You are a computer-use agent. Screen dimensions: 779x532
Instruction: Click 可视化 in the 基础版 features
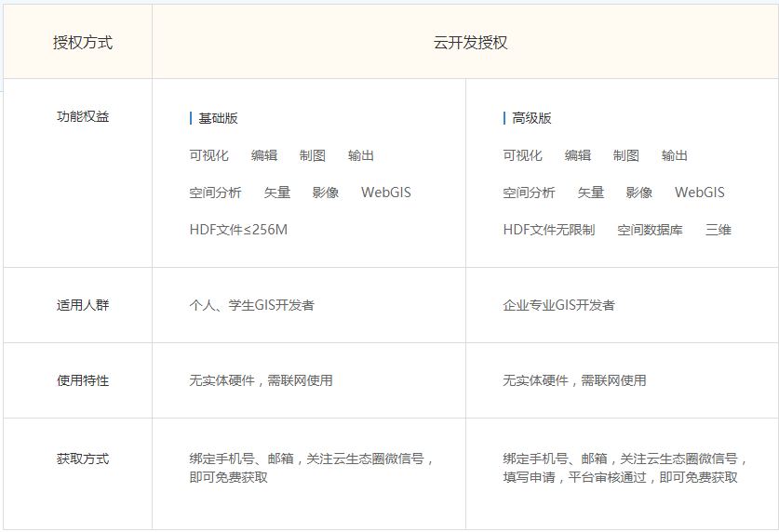pyautogui.click(x=208, y=155)
